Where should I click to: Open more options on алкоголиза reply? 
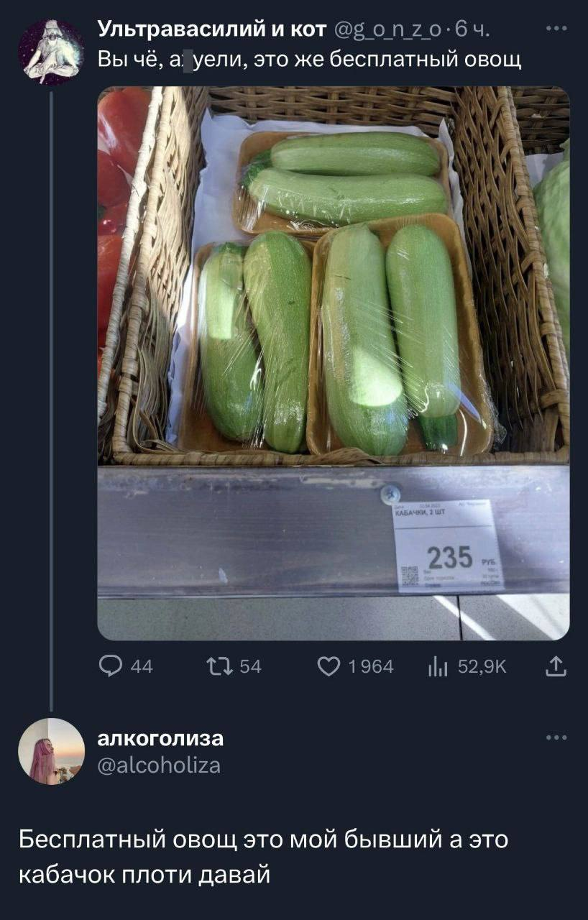point(556,737)
